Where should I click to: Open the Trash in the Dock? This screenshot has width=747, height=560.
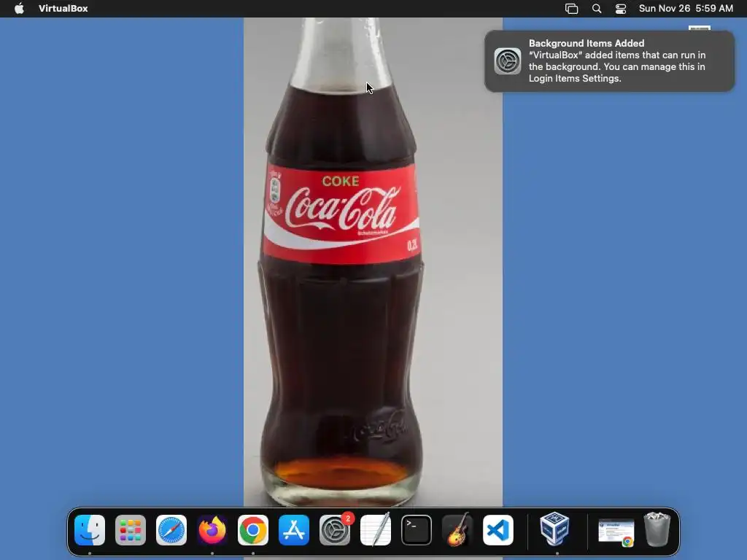657,529
